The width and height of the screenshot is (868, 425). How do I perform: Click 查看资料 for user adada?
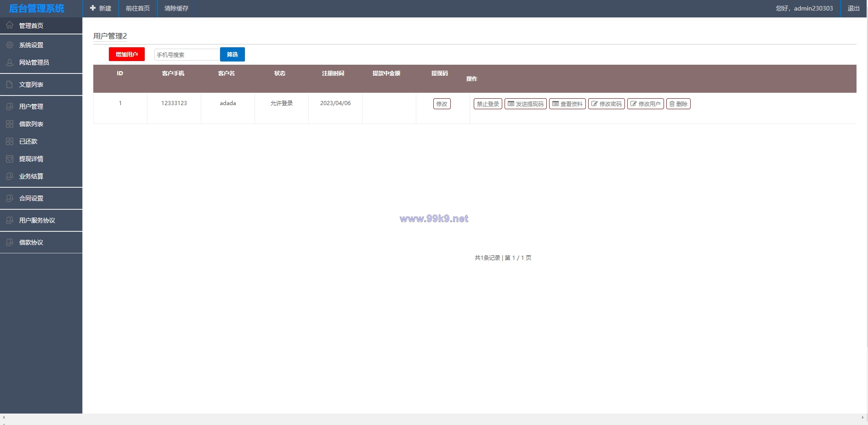[567, 104]
